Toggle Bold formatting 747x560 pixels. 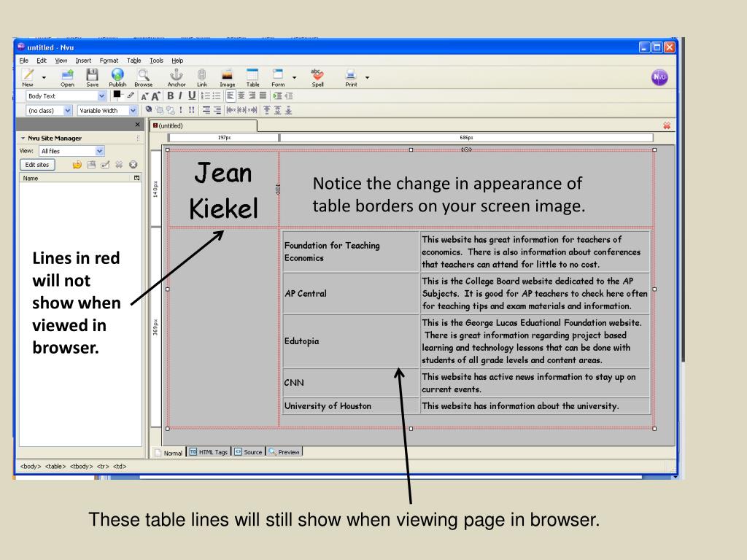[170, 96]
